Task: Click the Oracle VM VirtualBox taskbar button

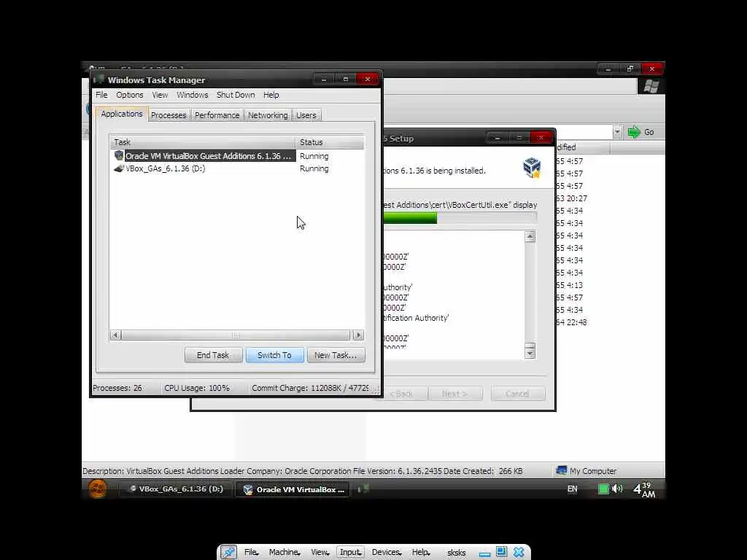Action: [x=293, y=489]
